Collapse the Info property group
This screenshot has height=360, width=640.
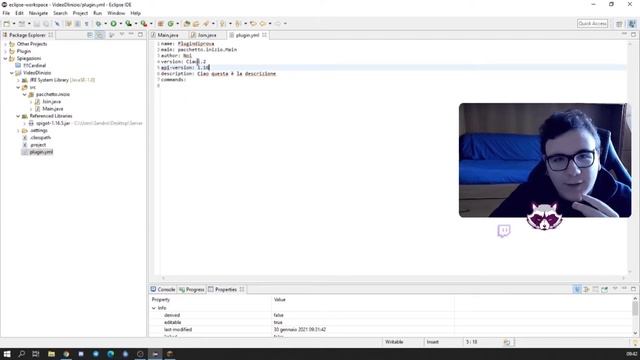[x=154, y=308]
